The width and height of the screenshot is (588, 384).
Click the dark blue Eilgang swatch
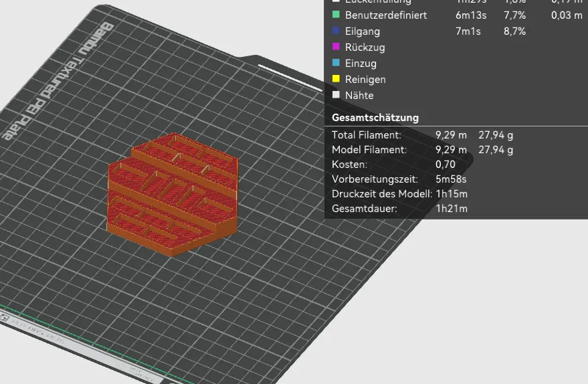[x=336, y=31]
